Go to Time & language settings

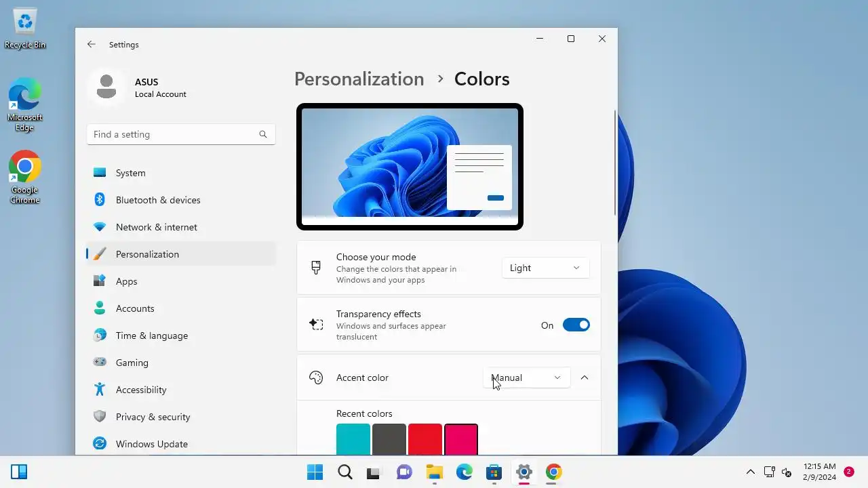click(x=181, y=335)
